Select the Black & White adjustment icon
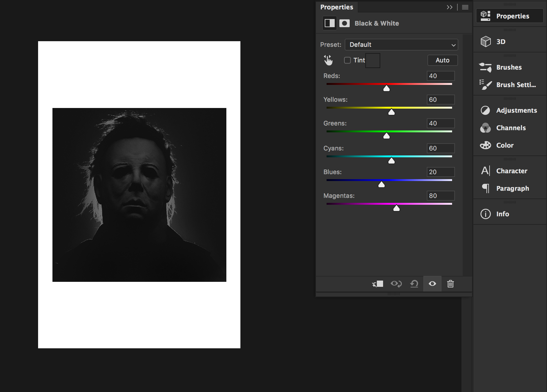Viewport: 547px width, 392px height. (x=330, y=23)
